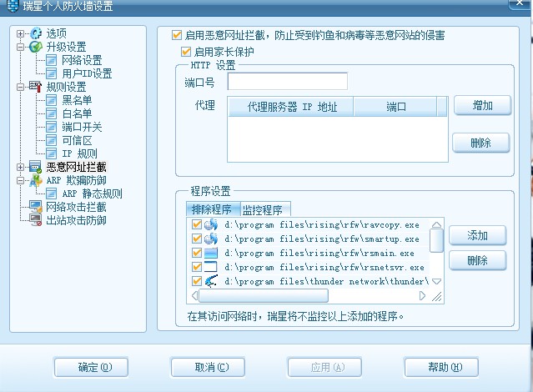533x392 pixels.
Task: Click the smartup.exe program icon
Action: point(211,239)
